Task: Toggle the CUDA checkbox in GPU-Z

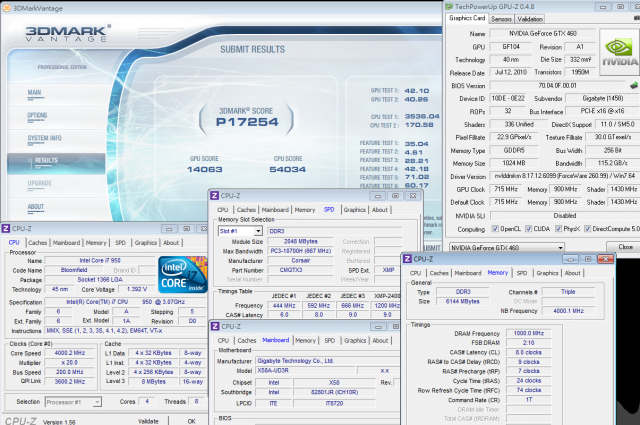Action: click(x=529, y=229)
